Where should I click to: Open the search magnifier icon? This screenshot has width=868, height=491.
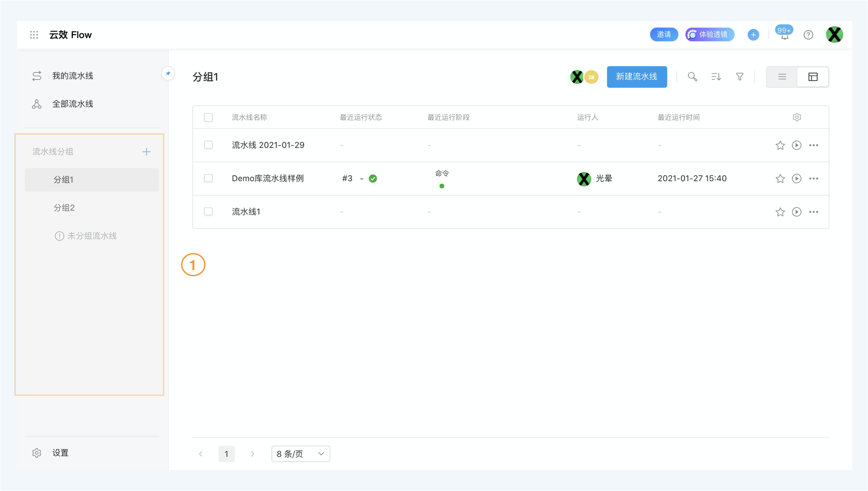pos(692,77)
